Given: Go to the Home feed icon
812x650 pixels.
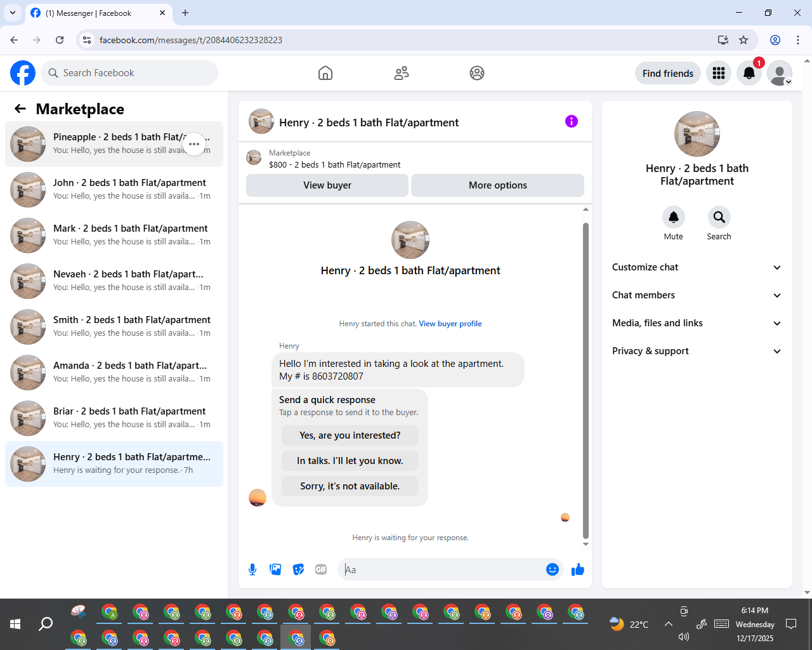Looking at the screenshot, I should click(325, 73).
